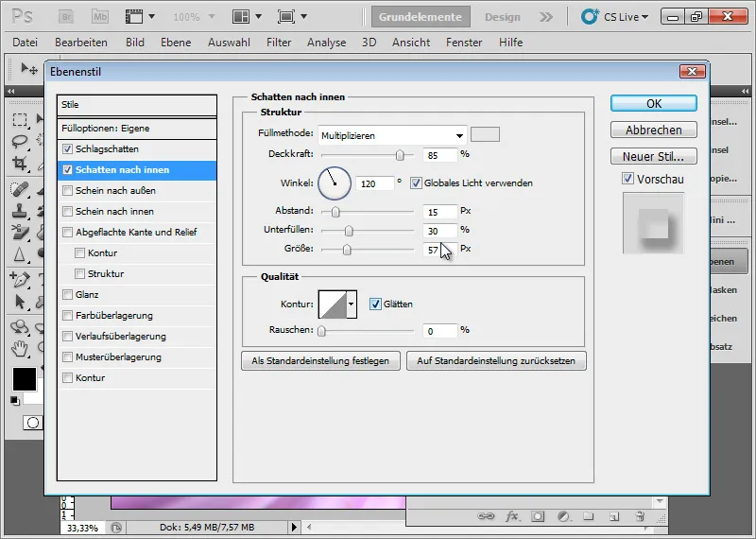Uncheck the Schlagschatten checkbox
Viewport: 756px width, 539px height.
pos(67,149)
